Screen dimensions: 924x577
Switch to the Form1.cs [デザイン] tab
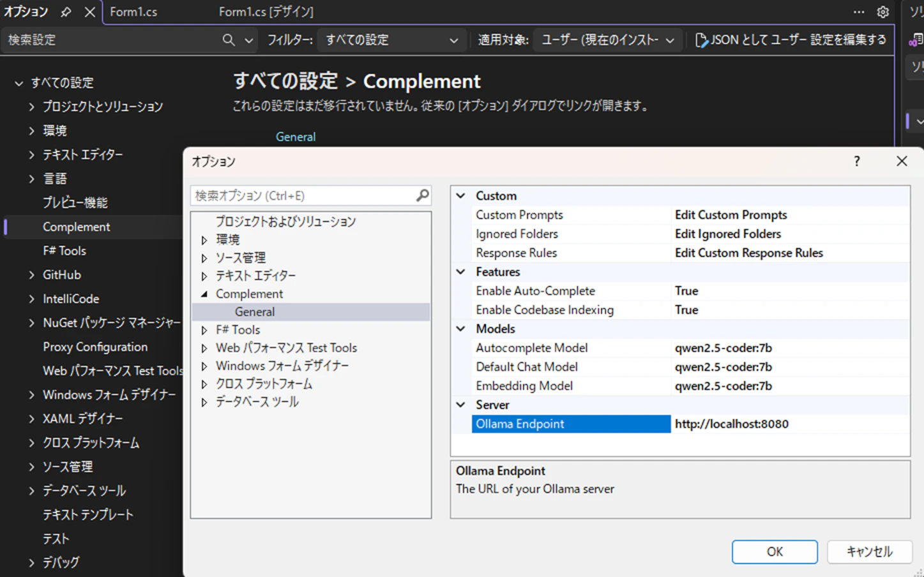click(x=266, y=11)
